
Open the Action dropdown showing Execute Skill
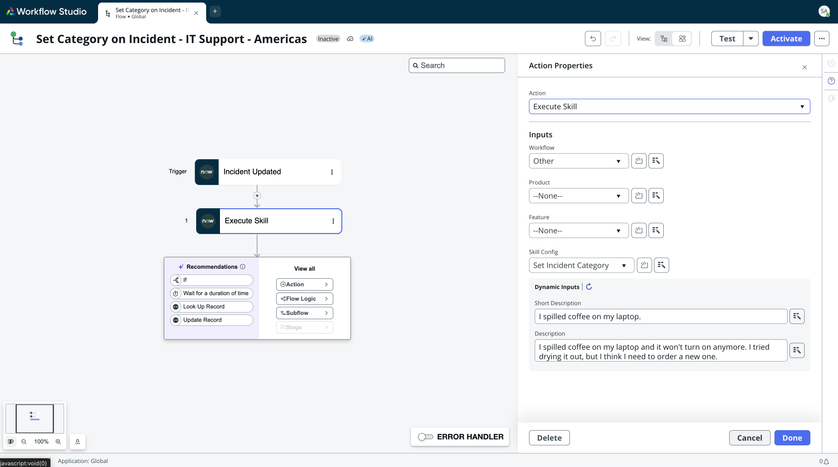[668, 106]
